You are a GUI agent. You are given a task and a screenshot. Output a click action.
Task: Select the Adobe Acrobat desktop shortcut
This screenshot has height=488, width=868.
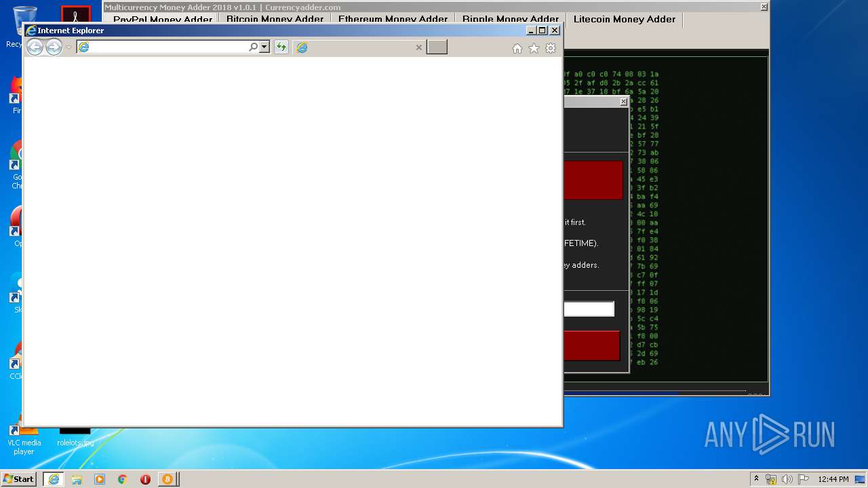click(x=75, y=14)
